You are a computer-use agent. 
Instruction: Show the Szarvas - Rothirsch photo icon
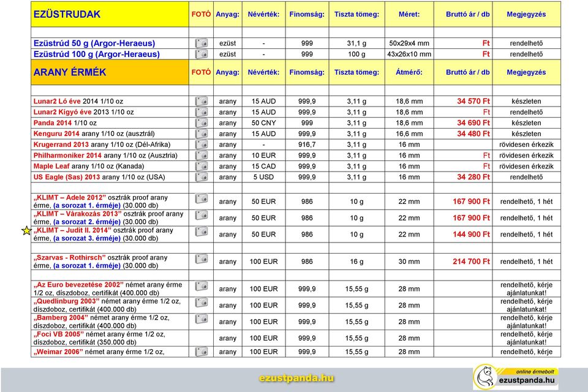click(x=202, y=258)
